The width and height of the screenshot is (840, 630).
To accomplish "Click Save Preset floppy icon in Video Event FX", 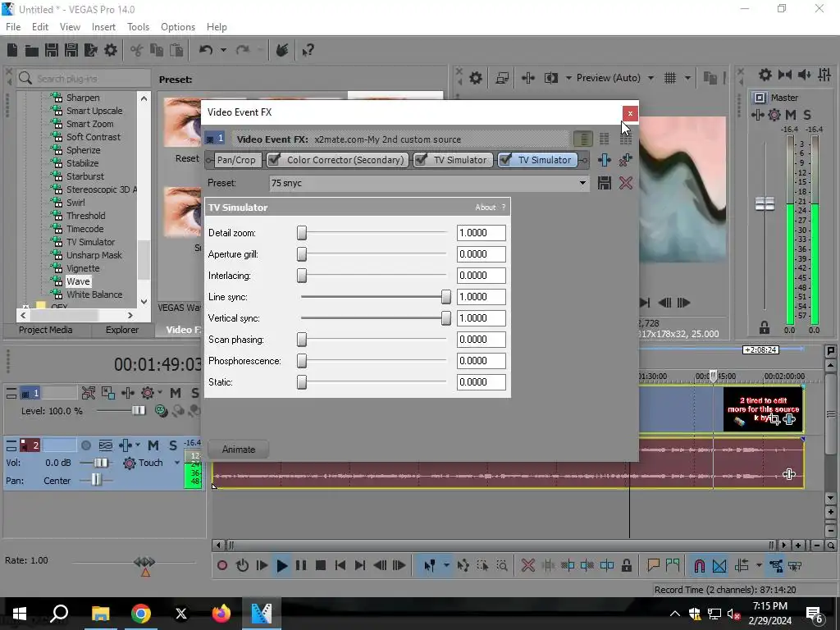I will 605,183.
